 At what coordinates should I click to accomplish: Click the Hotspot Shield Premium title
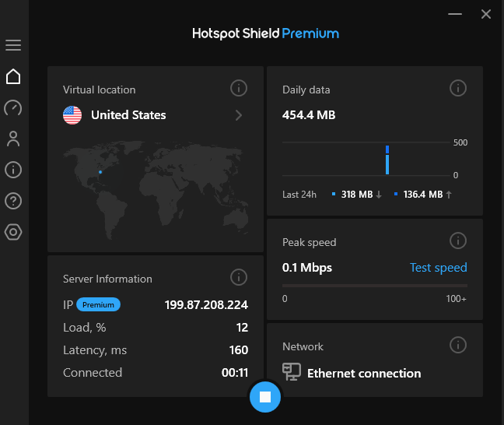[265, 33]
